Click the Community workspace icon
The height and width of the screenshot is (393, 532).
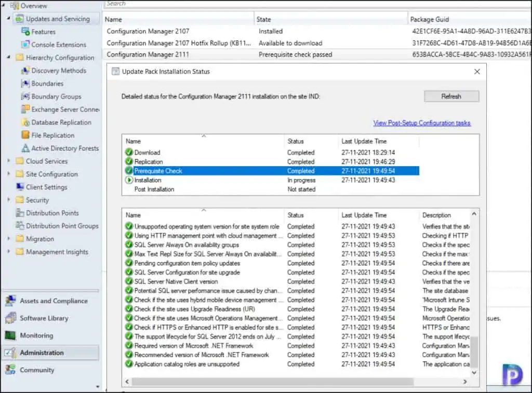10,370
